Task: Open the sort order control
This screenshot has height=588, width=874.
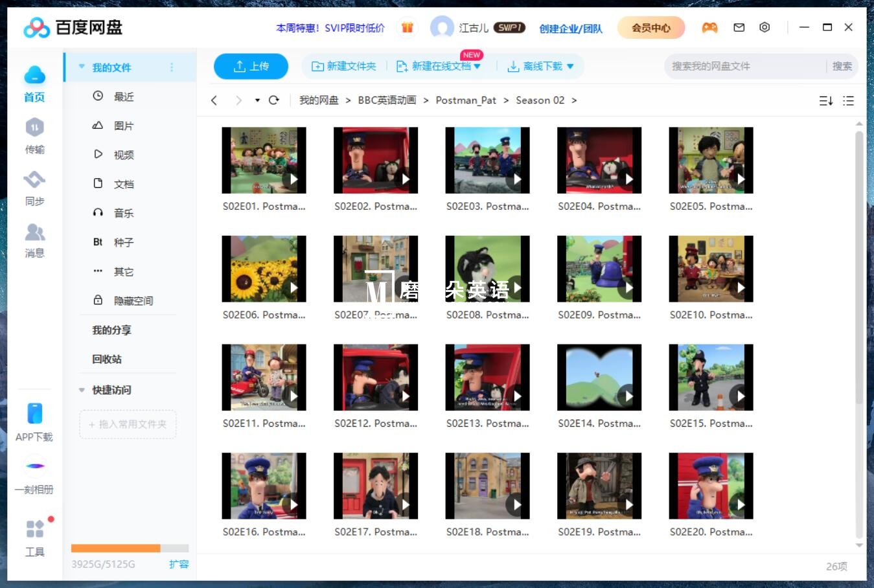Action: click(x=825, y=100)
